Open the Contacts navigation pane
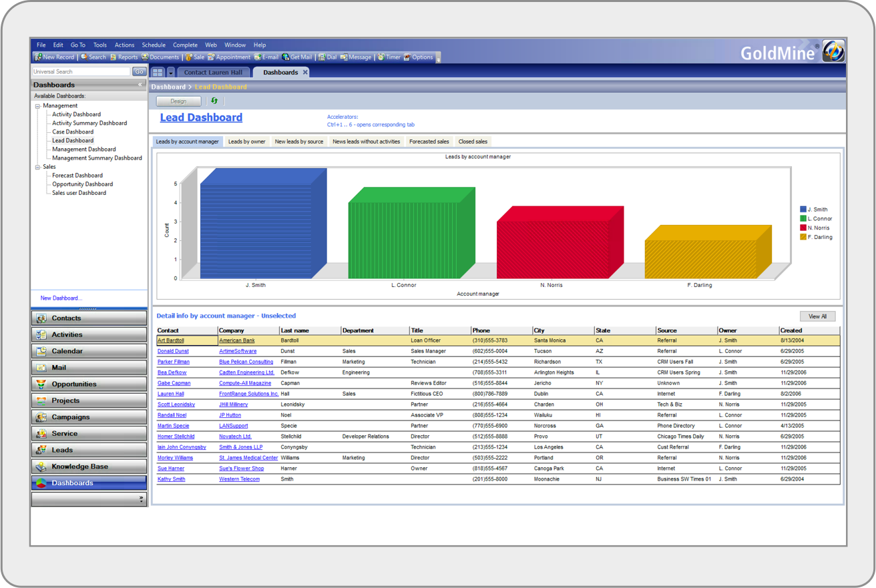Viewport: 876px width, 588px height. tap(89, 318)
